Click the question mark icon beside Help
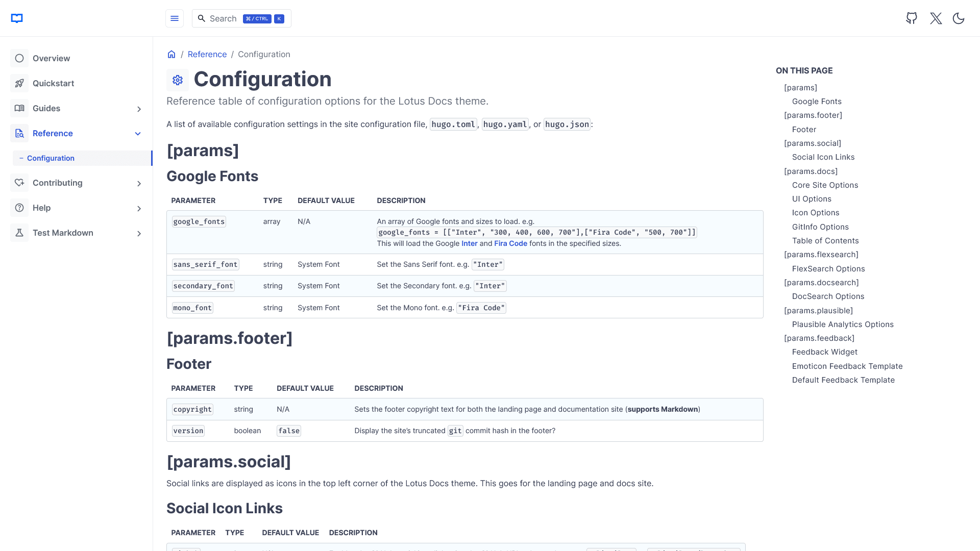This screenshot has height=551, width=980. pyautogui.click(x=19, y=208)
